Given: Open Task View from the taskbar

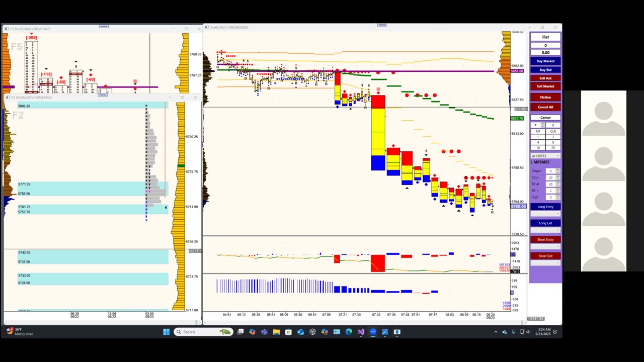Looking at the screenshot, I should tap(240, 332).
